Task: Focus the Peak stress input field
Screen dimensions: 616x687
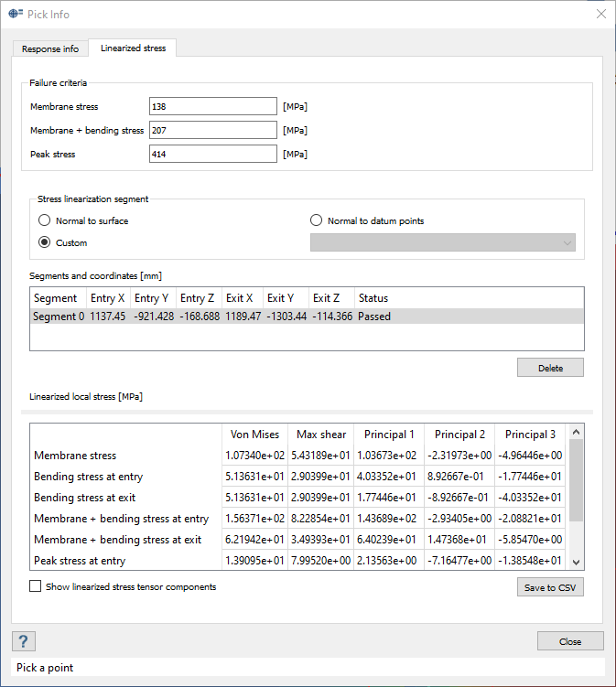Action: coord(212,155)
